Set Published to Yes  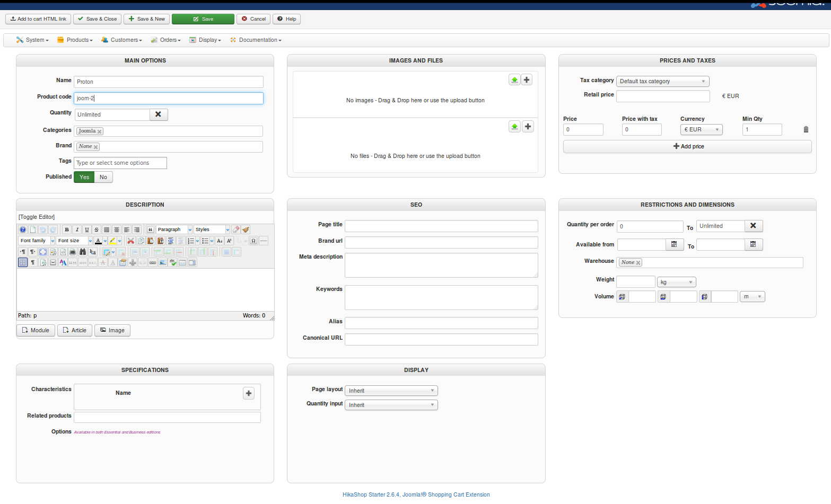[84, 177]
